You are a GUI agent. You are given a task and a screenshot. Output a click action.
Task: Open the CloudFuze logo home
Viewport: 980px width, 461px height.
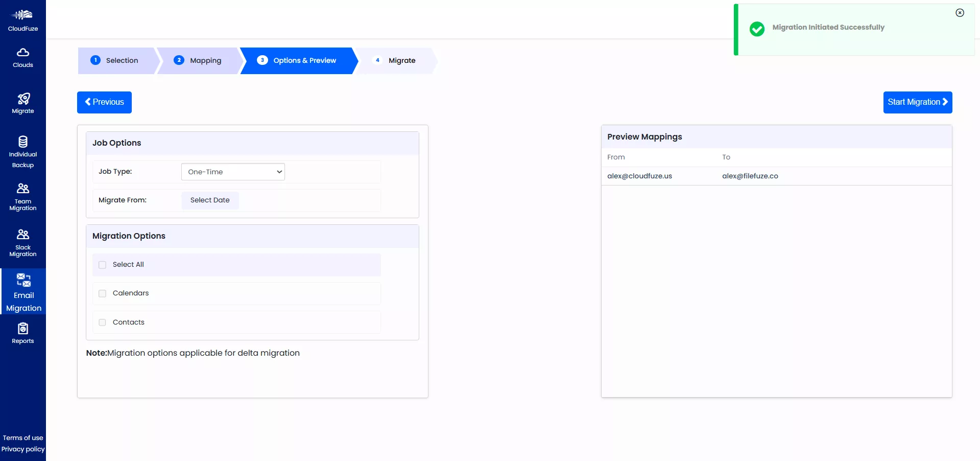pyautogui.click(x=23, y=19)
